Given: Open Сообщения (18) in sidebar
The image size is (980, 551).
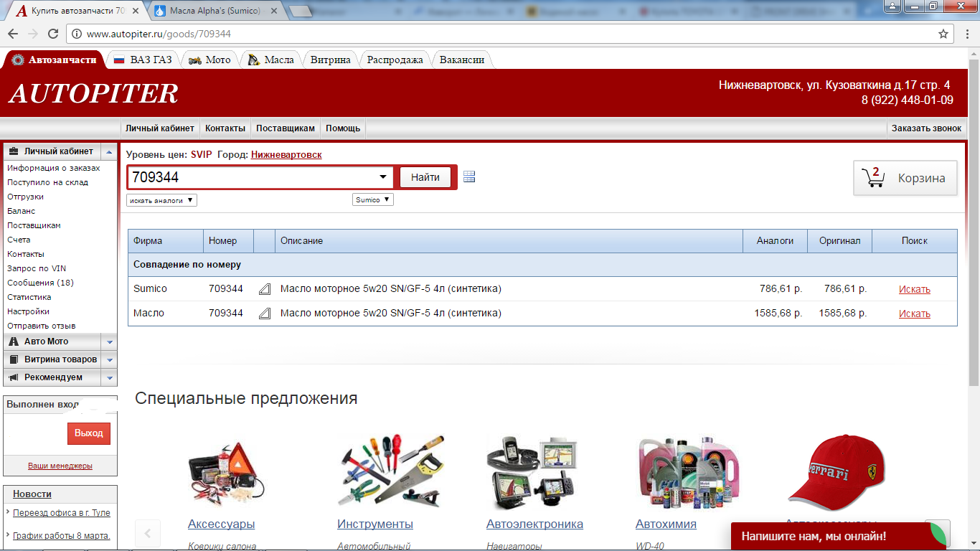Looking at the screenshot, I should (41, 283).
